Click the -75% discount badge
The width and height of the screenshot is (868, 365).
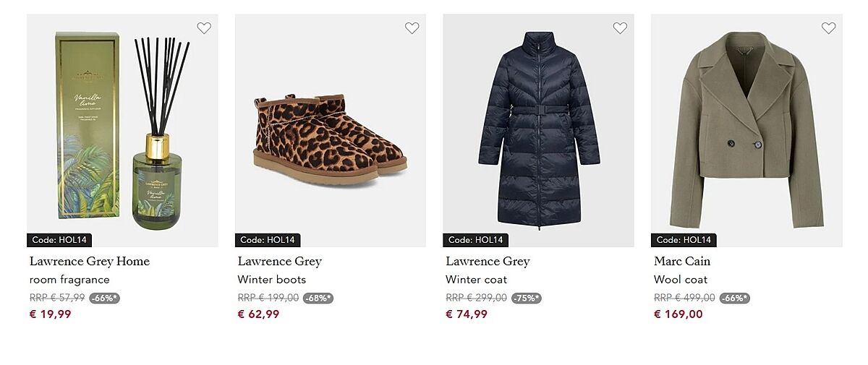(x=527, y=298)
